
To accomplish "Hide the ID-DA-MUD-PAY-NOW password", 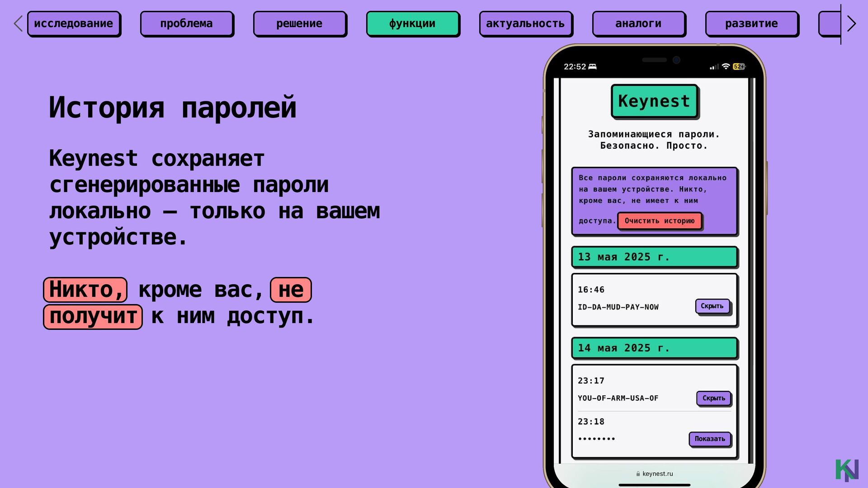I will click(712, 306).
